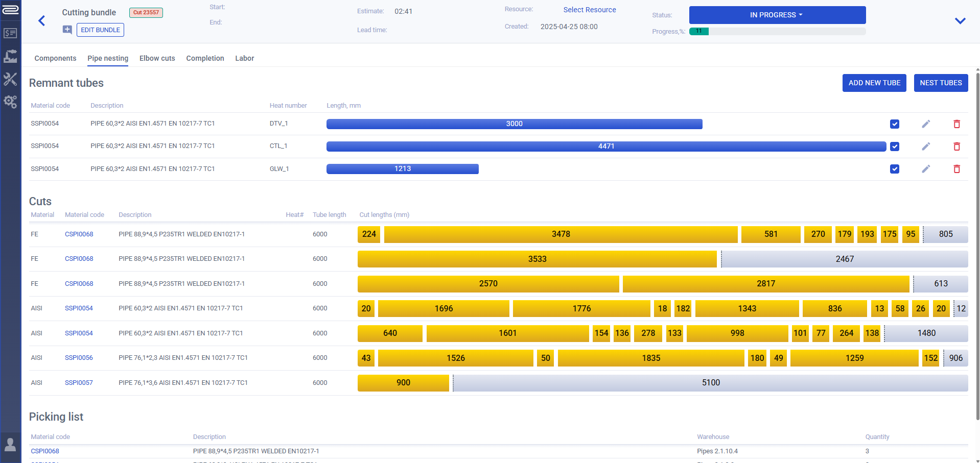Edit the DTV_1 remnant tube with pencil icon
Screen dimensions: 980x463
[x=925, y=124]
